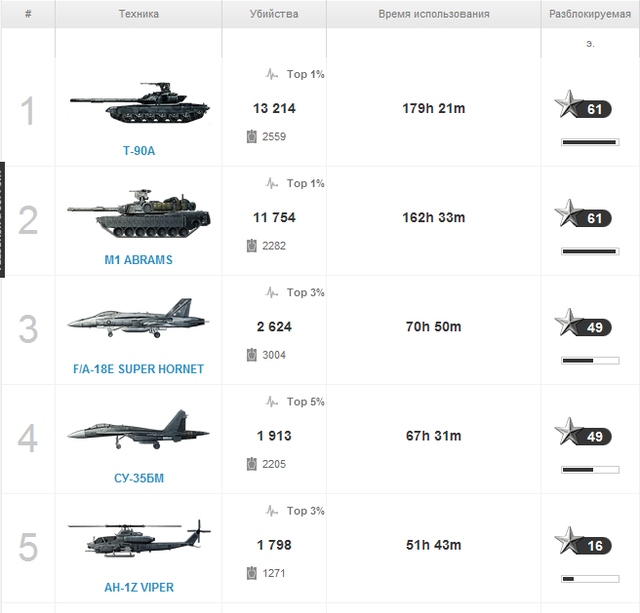Sort by Время использования column header

pyautogui.click(x=433, y=14)
